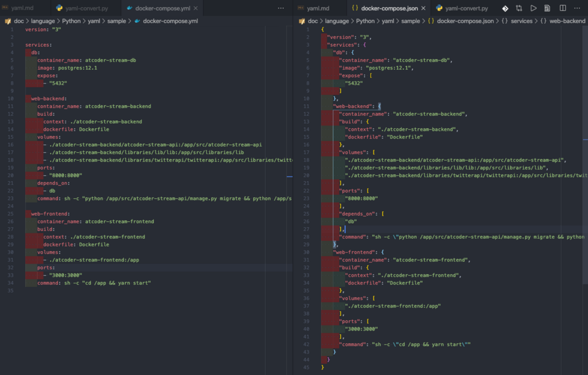Split the editor using the split icon

(563, 8)
